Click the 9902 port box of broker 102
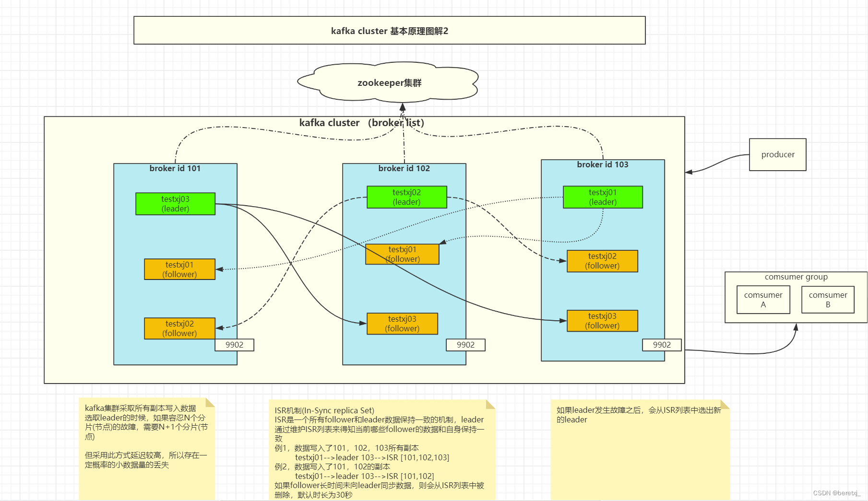868x501 pixels. point(465,345)
